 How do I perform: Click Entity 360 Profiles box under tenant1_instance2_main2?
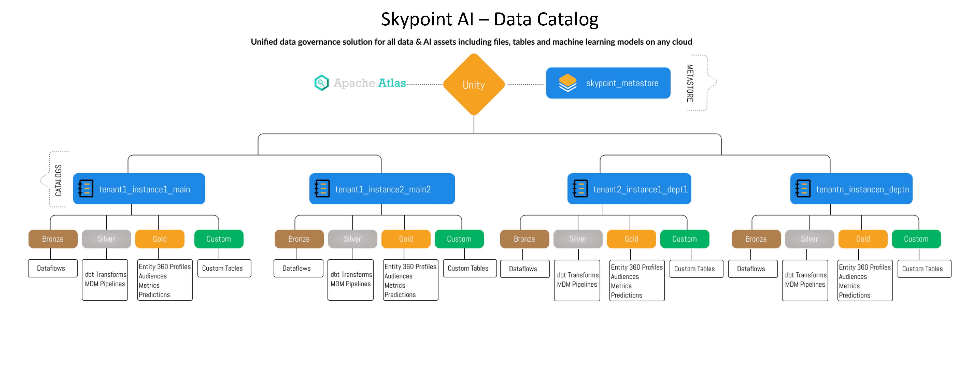(410, 279)
